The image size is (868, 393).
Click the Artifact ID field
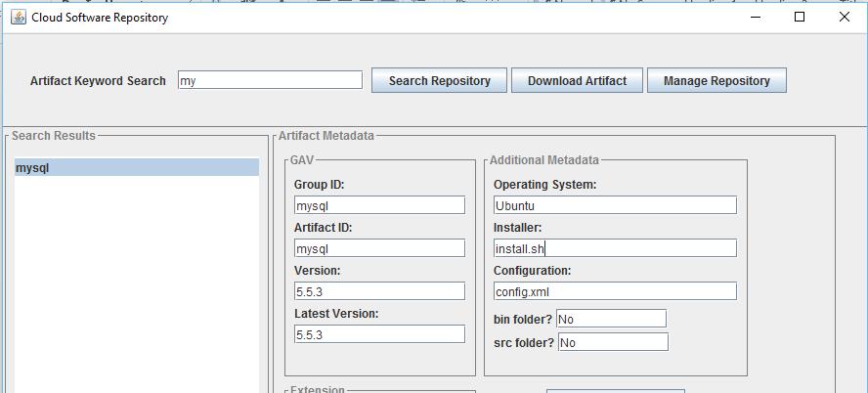click(379, 248)
